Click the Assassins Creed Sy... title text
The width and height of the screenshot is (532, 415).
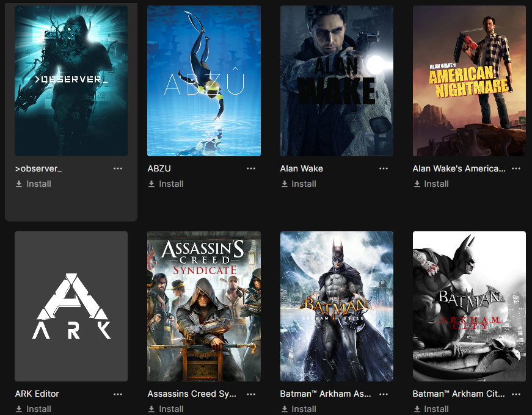pyautogui.click(x=192, y=394)
